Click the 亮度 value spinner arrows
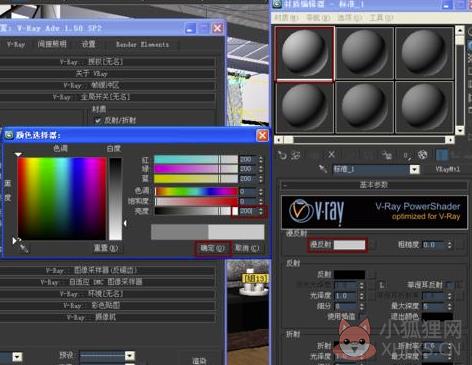The width and height of the screenshot is (472, 365). point(261,211)
